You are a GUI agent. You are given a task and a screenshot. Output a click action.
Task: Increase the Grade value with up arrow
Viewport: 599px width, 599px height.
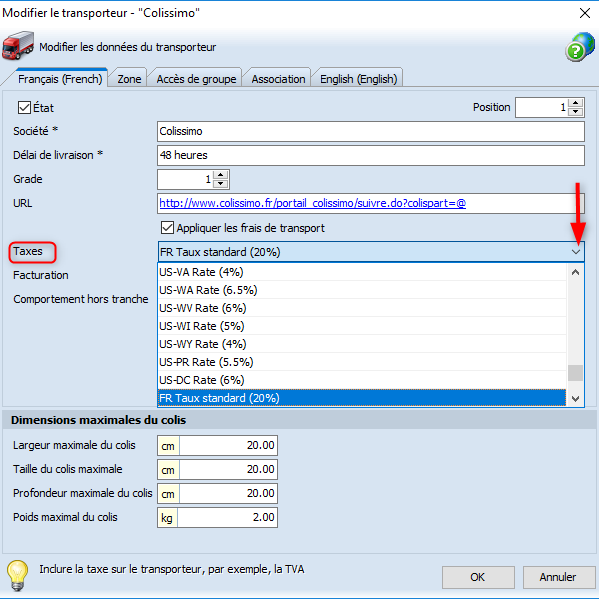pos(220,175)
